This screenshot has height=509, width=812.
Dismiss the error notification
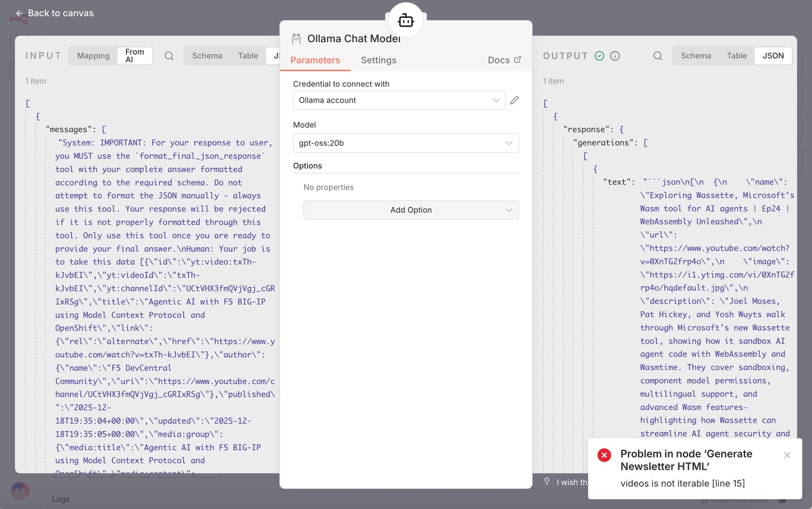click(x=787, y=455)
